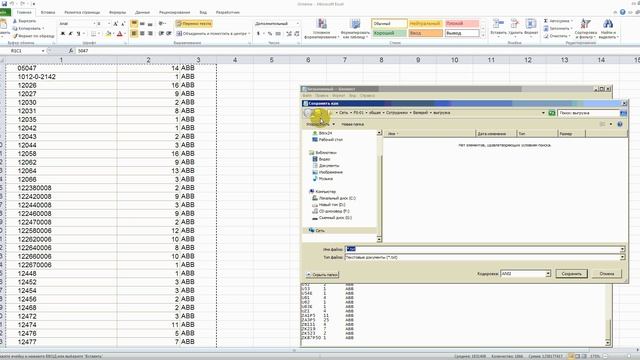This screenshot has height=360, width=640.
Task: Toggle Underline formatting in Excel ribbon
Action: click(78, 33)
